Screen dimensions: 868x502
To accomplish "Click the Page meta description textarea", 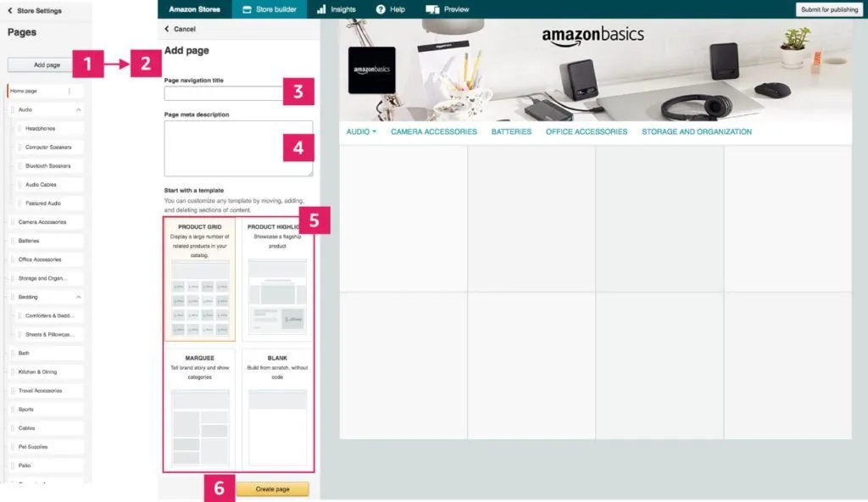I will (x=238, y=148).
